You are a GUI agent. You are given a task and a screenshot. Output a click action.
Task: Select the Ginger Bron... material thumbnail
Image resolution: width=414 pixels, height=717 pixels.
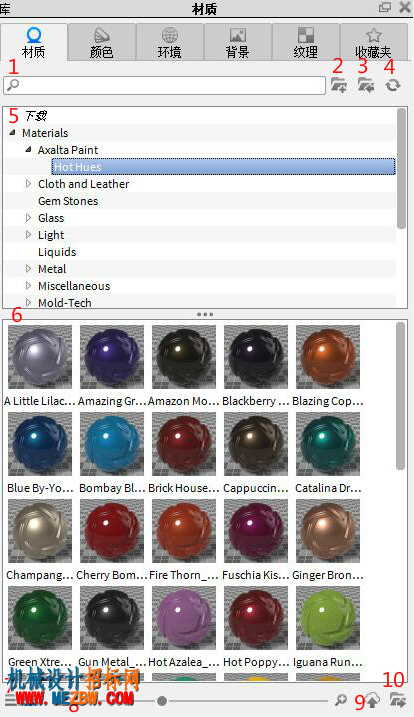pyautogui.click(x=328, y=531)
